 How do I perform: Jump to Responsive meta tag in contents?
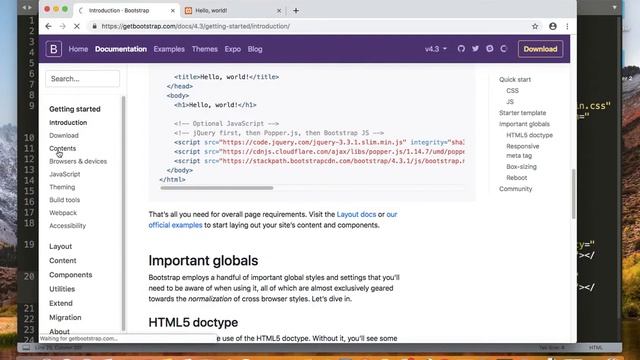[x=523, y=151]
